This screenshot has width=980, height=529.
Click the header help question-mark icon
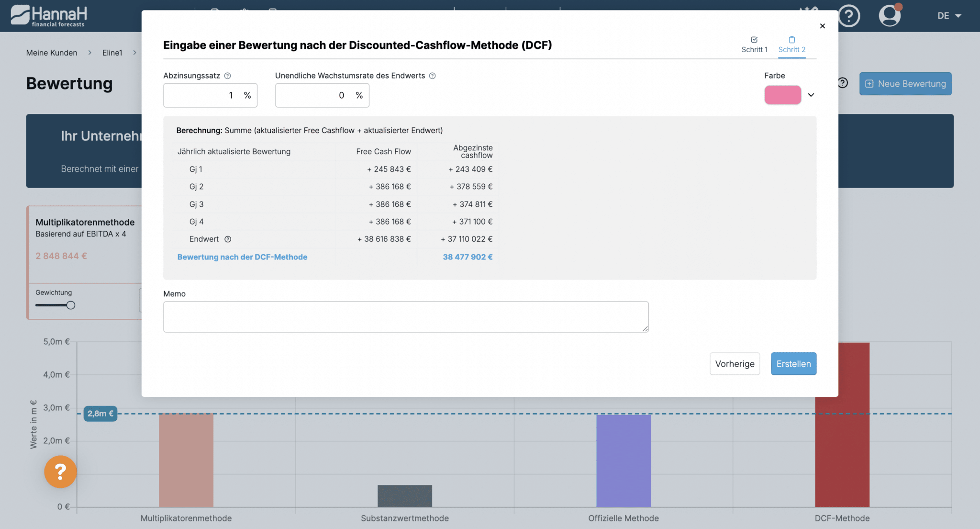point(849,16)
